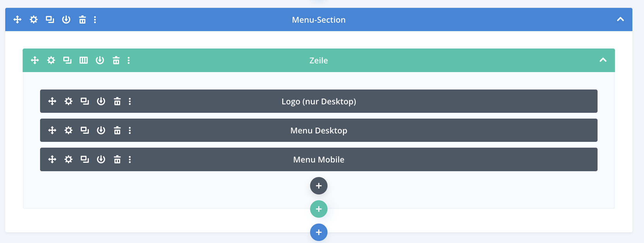Duplicate the Menu Desktop module
Viewport: 644px width, 243px height.
pyautogui.click(x=85, y=130)
